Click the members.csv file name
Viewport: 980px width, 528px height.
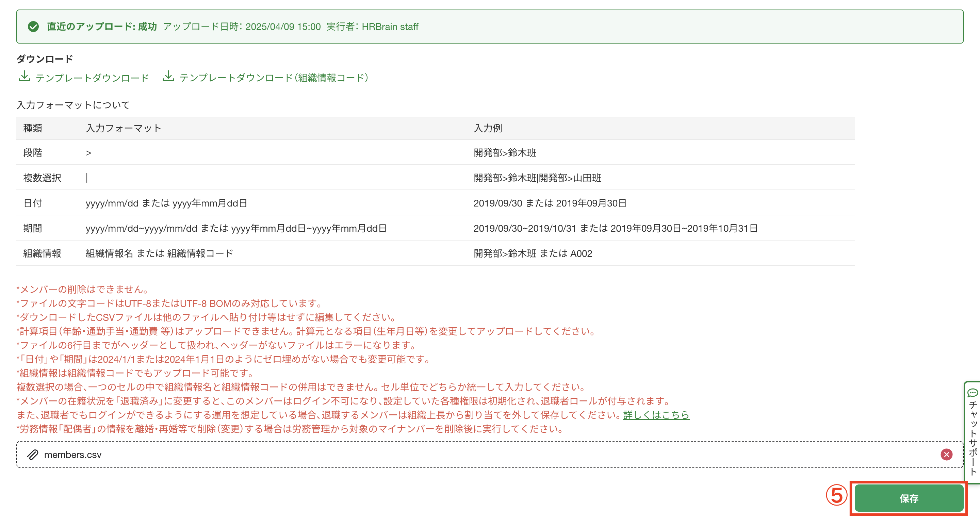(73, 455)
